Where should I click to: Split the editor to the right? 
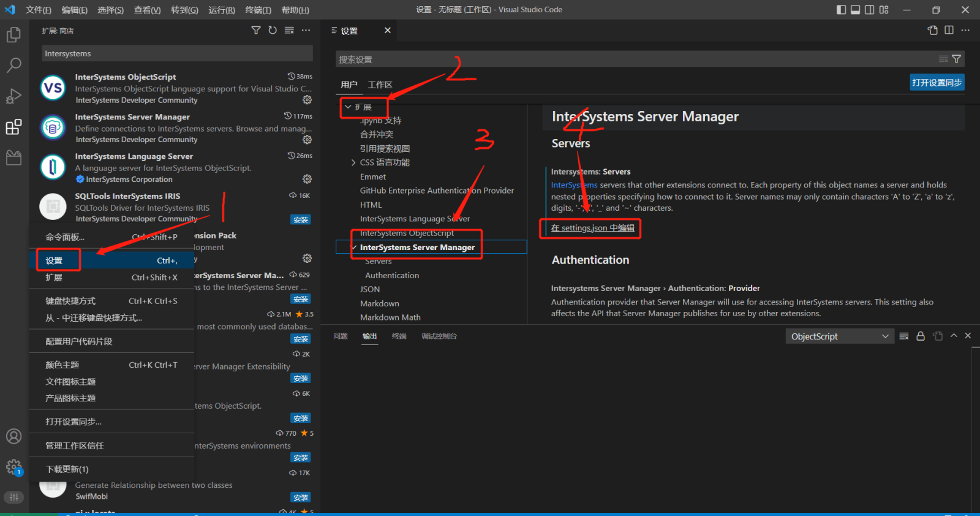pyautogui.click(x=949, y=31)
